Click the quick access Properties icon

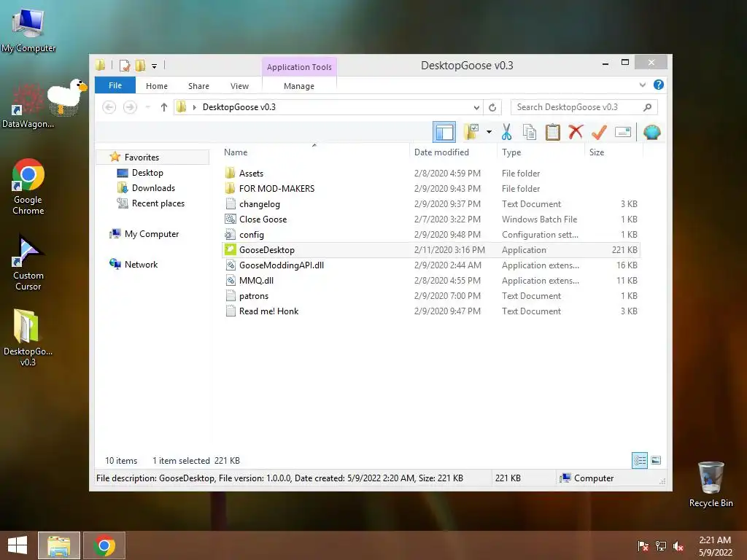tap(125, 66)
